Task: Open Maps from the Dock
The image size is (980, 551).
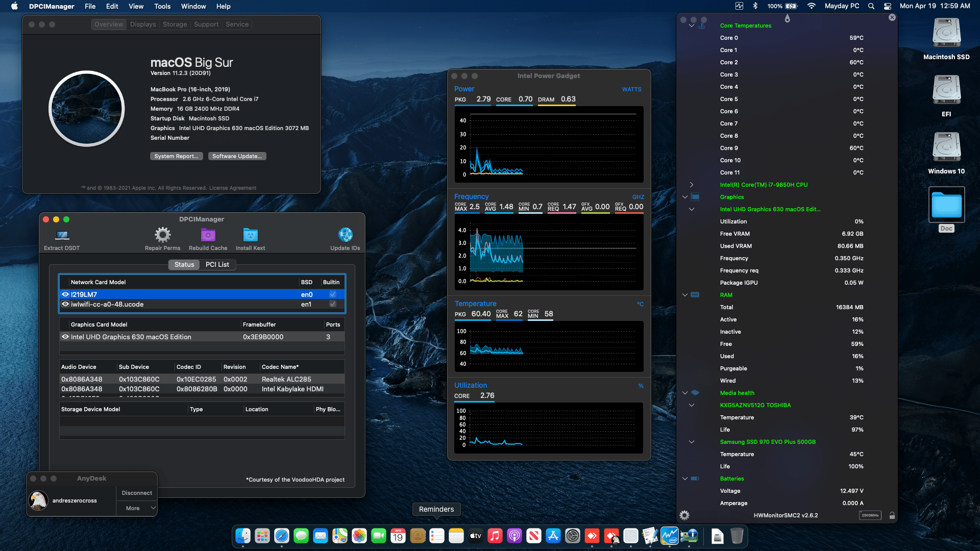Action: tap(340, 536)
